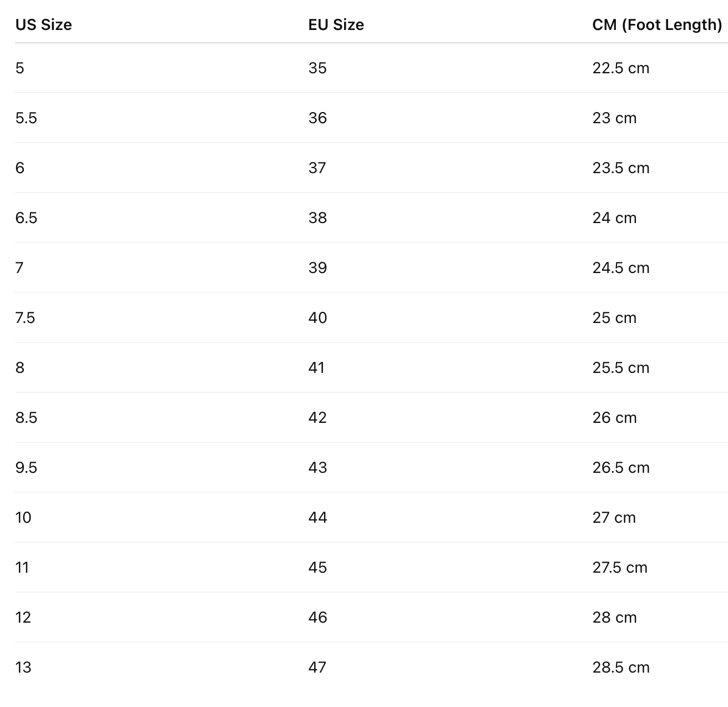The height and width of the screenshot is (707, 728).
Task: Click the CM (Foot Length) column header
Action: [657, 25]
